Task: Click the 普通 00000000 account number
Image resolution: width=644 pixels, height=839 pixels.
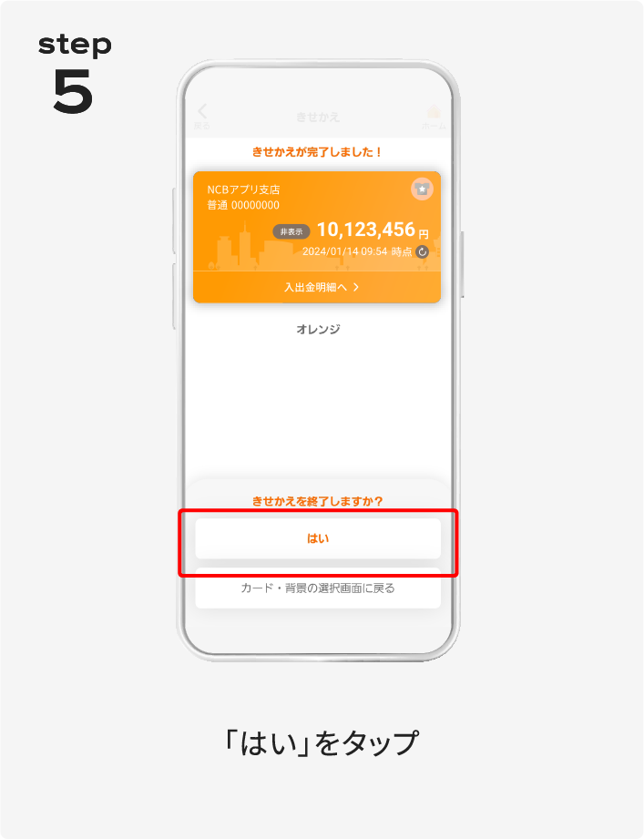Action: coord(243,205)
